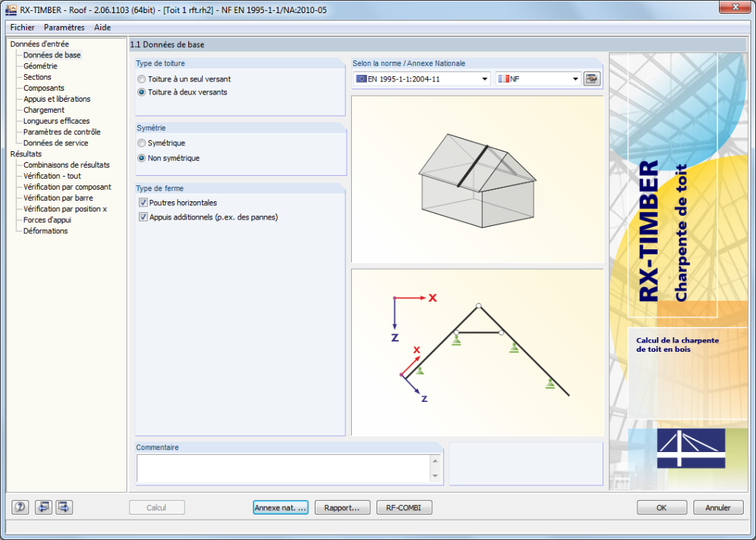Click the French flag icon in annex box
Screen dimensions: 756x540
click(504, 79)
